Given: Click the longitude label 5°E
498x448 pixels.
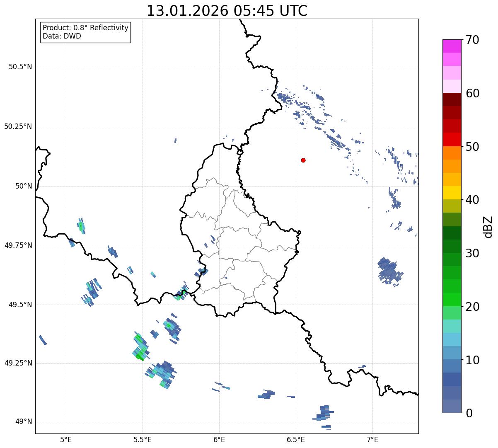Looking at the screenshot, I should tap(66, 439).
